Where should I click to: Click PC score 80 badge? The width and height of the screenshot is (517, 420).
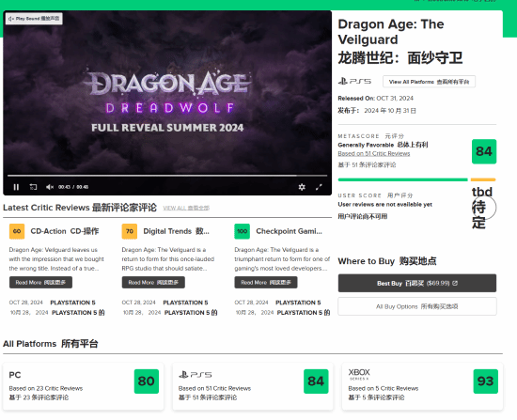coord(147,381)
